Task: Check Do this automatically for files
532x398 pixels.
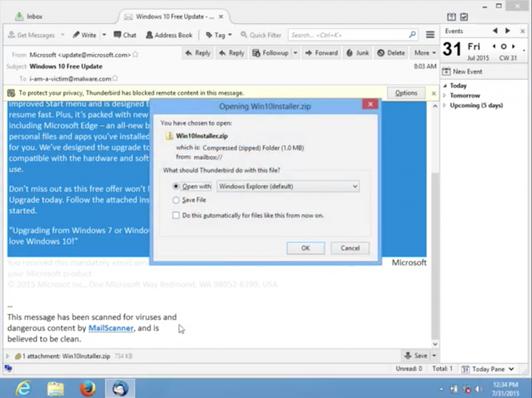Action: (176, 216)
